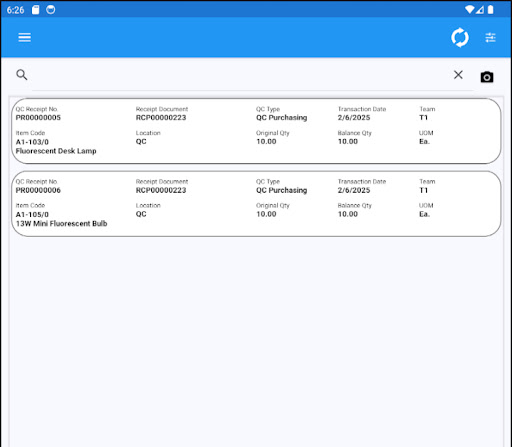Tap the refresh sync icon

[460, 38]
